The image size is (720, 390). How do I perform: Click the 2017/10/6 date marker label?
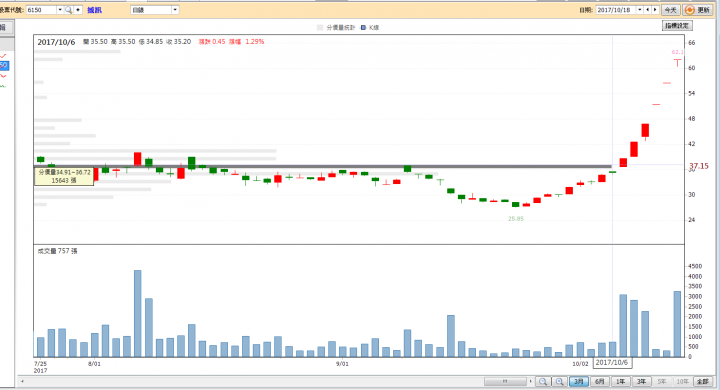(612, 362)
